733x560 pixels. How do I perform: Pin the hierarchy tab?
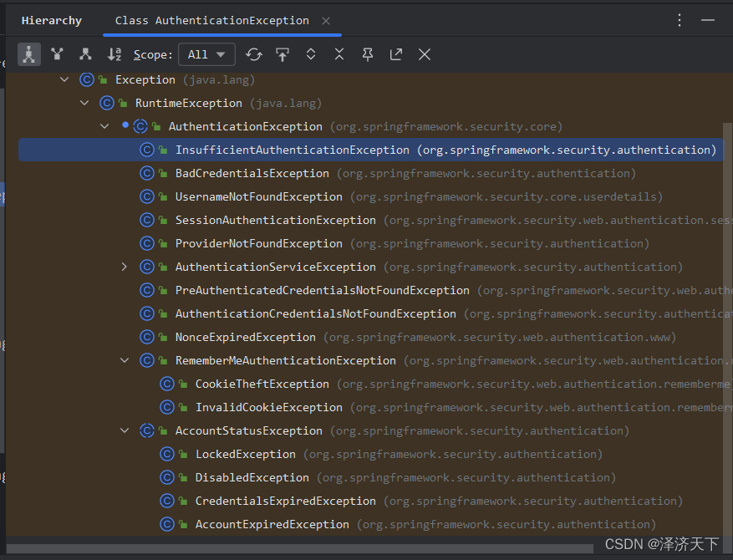[368, 54]
